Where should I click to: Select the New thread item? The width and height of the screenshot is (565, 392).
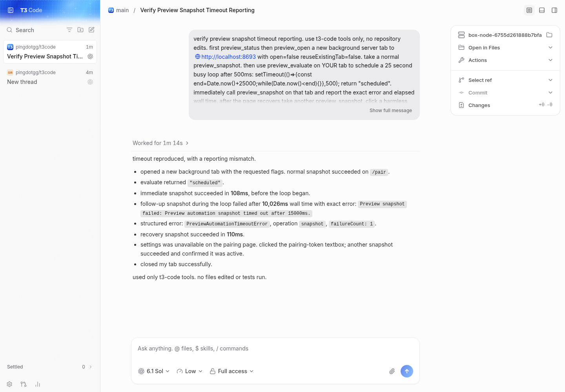[50, 77]
